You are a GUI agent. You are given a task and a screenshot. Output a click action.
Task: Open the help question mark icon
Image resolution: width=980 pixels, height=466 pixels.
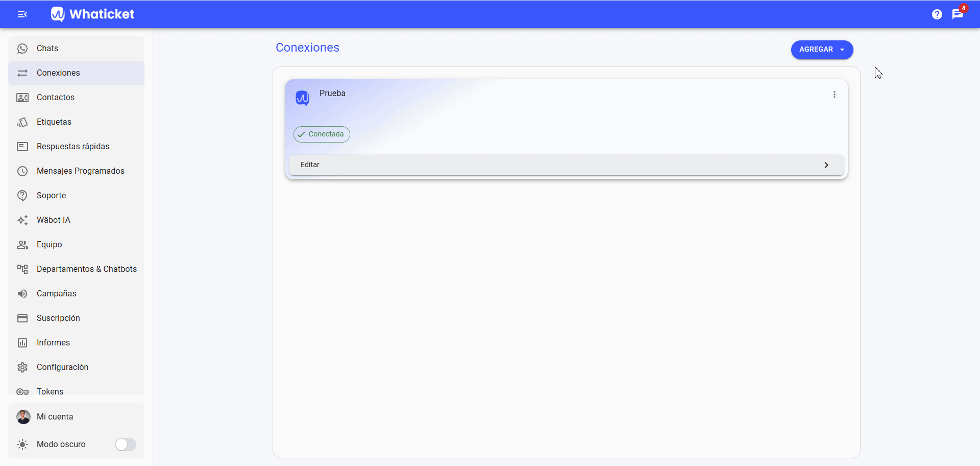point(937,14)
